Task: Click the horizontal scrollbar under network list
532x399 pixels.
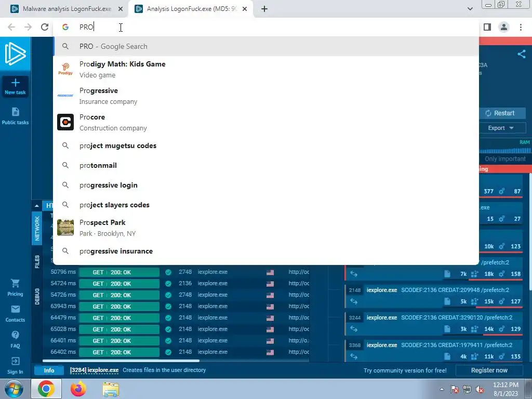Action: click(x=121, y=361)
